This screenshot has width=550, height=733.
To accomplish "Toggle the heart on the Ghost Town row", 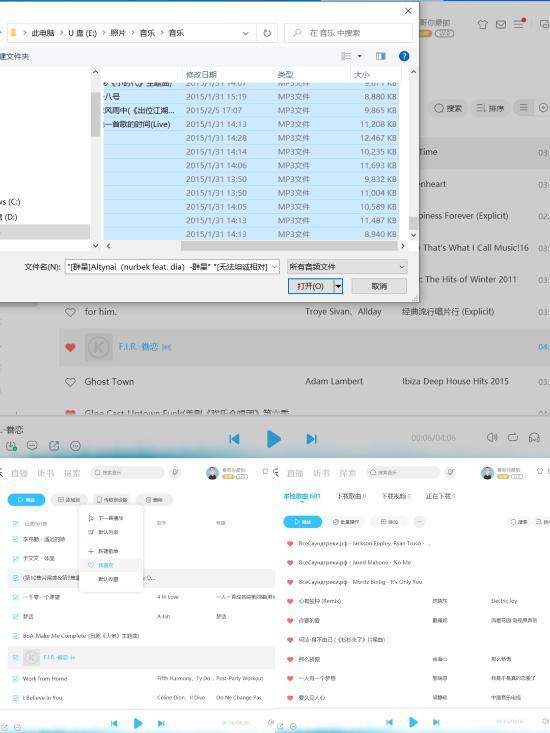I will pos(70,382).
